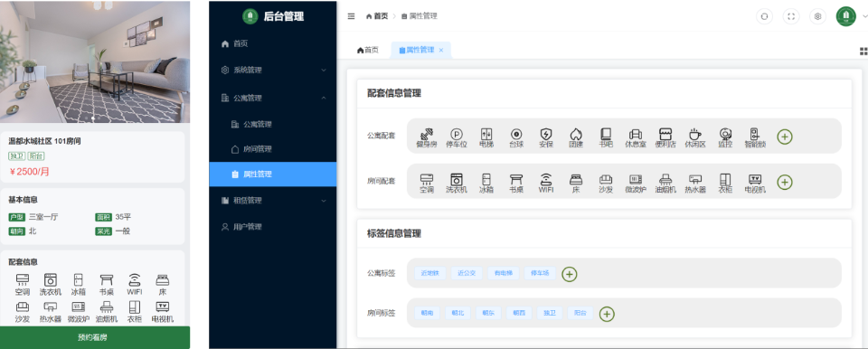Select 属性管理 in the sidebar
Screen dimensions: 868x349
pos(273,174)
